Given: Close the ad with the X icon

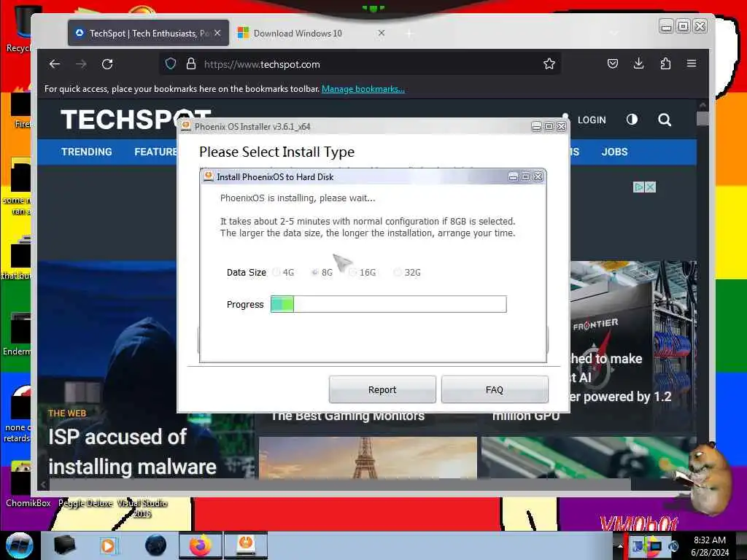Looking at the screenshot, I should pos(650,187).
